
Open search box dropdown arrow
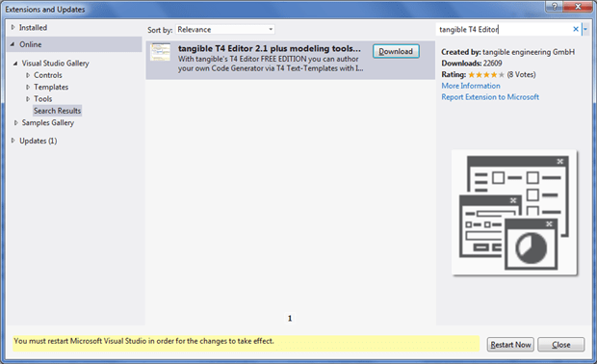coord(585,29)
